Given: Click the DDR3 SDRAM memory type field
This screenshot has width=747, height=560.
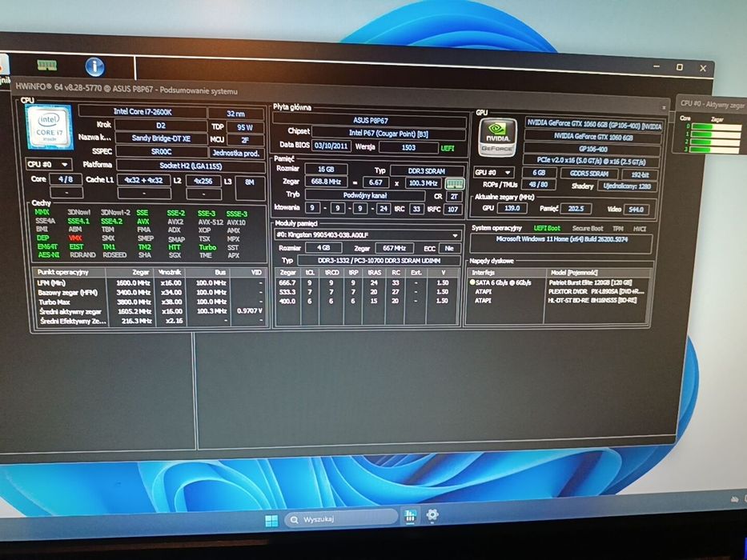Looking at the screenshot, I should (x=427, y=171).
